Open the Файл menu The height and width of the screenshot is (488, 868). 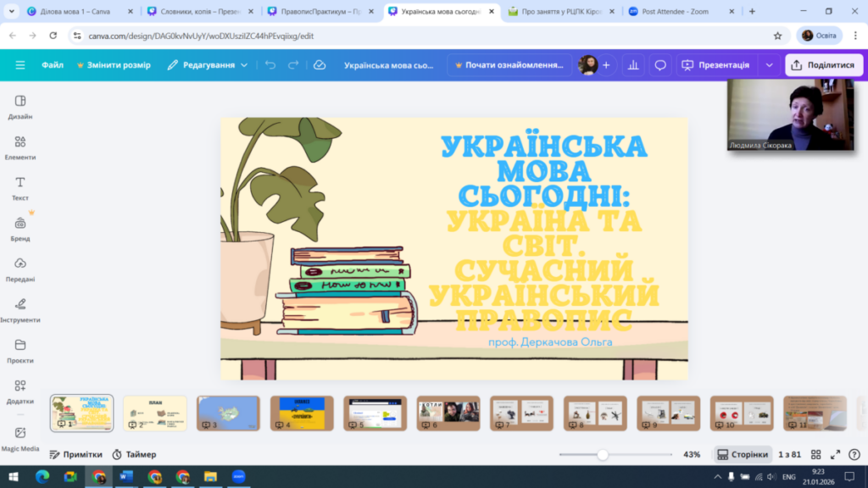53,65
